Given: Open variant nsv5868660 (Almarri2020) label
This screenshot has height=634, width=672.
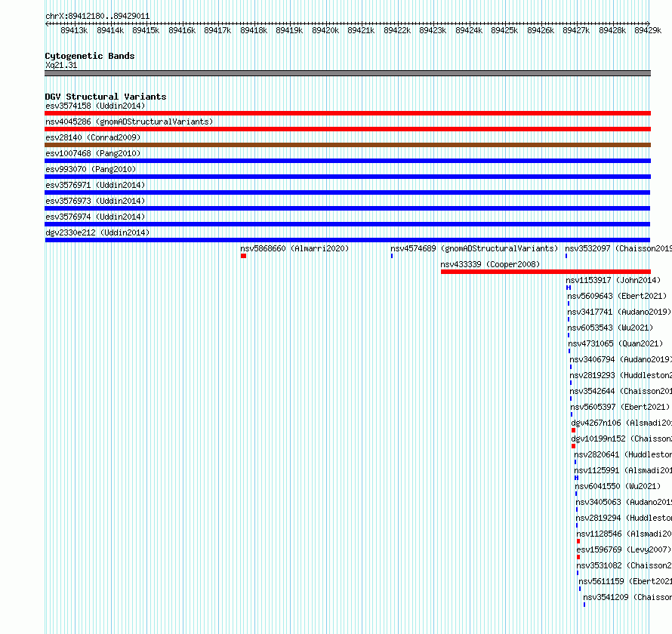Looking at the screenshot, I should tap(294, 248).
